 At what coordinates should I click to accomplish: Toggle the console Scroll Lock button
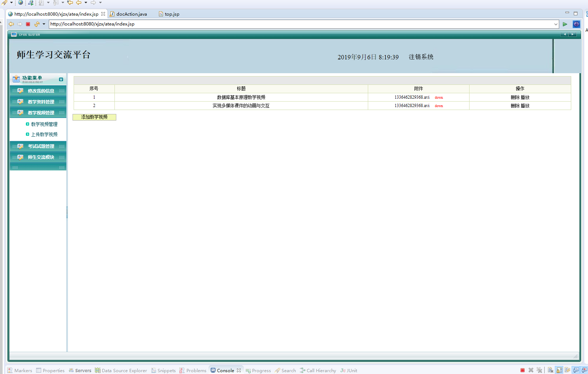pos(559,370)
